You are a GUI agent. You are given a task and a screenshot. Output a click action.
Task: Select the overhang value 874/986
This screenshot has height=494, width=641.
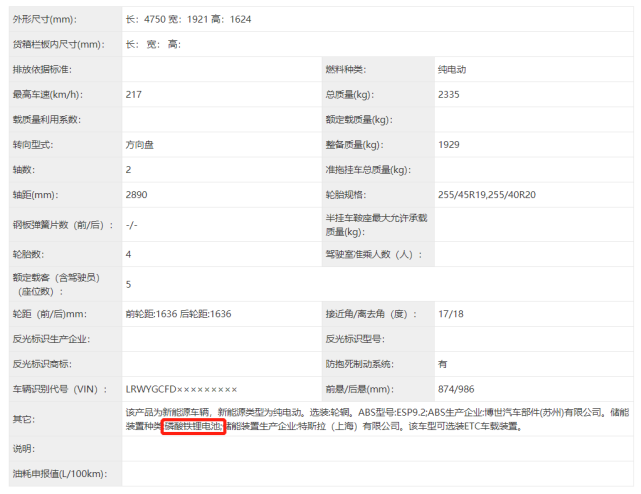[456, 389]
